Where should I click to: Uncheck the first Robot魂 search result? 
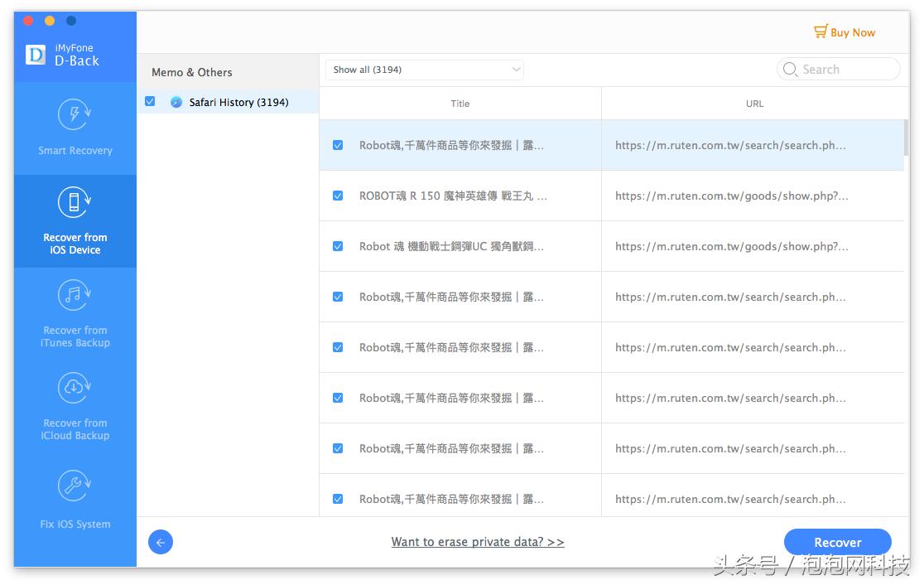(337, 144)
